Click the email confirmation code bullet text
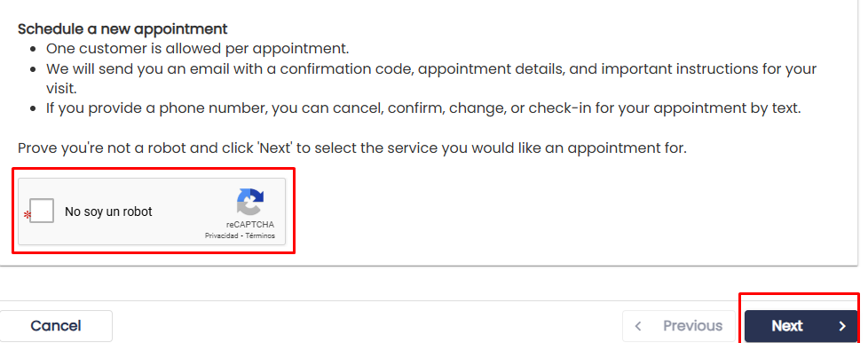This screenshot has width=868, height=343. coord(431,79)
